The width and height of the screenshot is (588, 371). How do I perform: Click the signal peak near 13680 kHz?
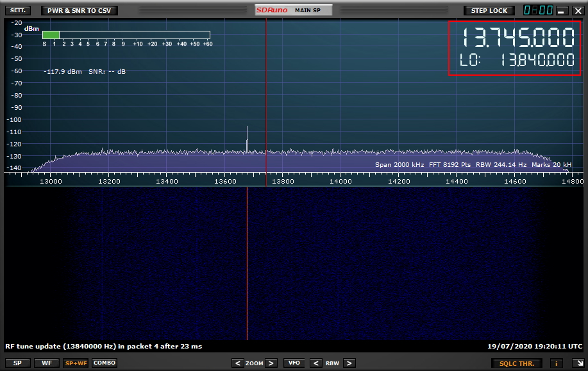(247, 139)
